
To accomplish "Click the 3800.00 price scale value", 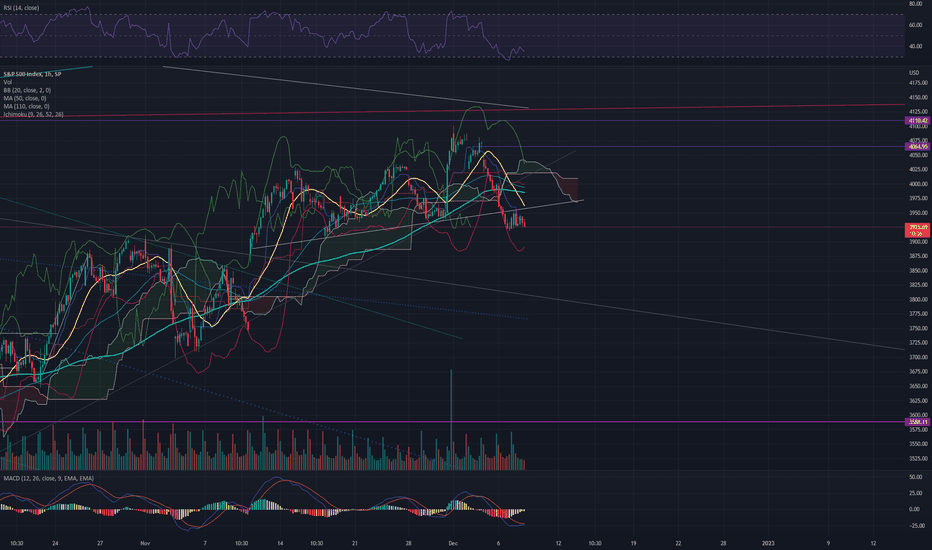I will click(918, 300).
